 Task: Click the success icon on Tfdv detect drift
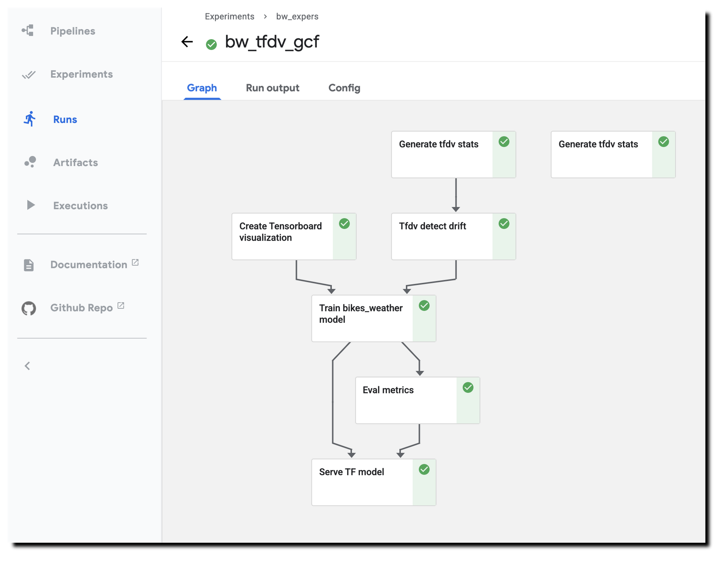tap(504, 224)
